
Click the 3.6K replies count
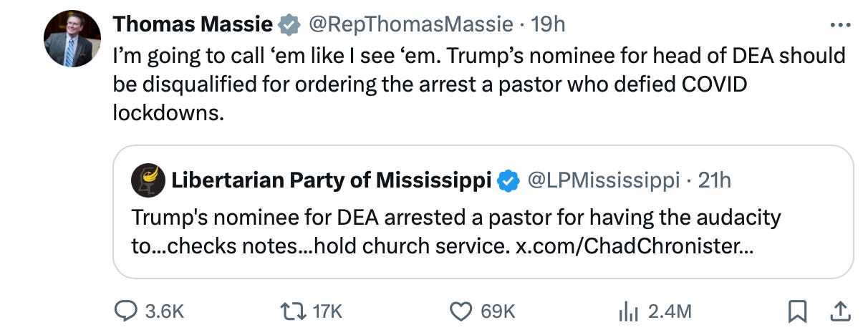[x=164, y=311]
